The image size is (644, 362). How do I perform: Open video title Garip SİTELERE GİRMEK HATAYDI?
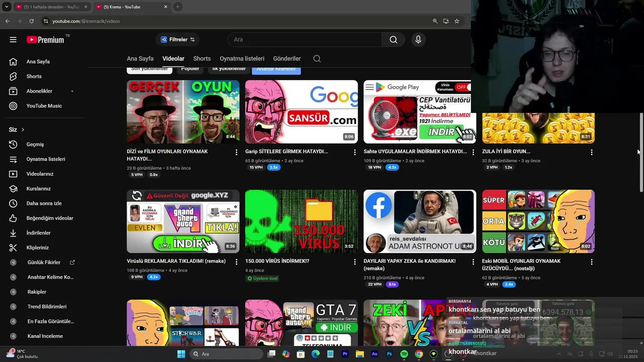coord(287,151)
